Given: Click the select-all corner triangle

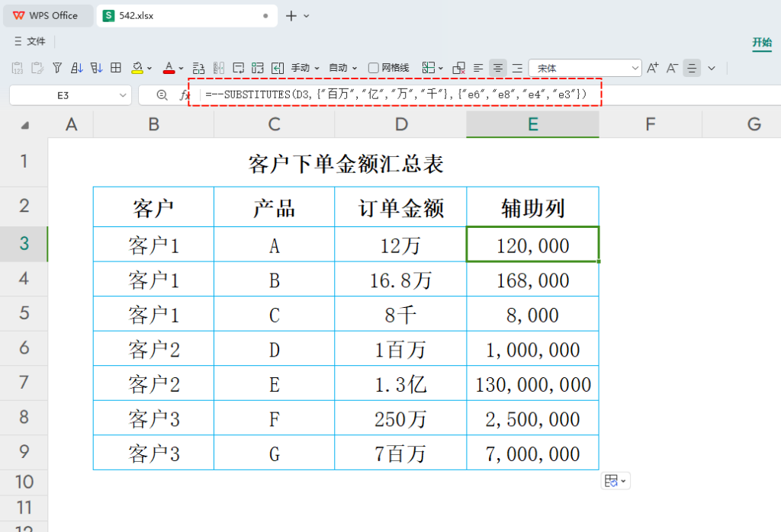Looking at the screenshot, I should pyautogui.click(x=24, y=125).
